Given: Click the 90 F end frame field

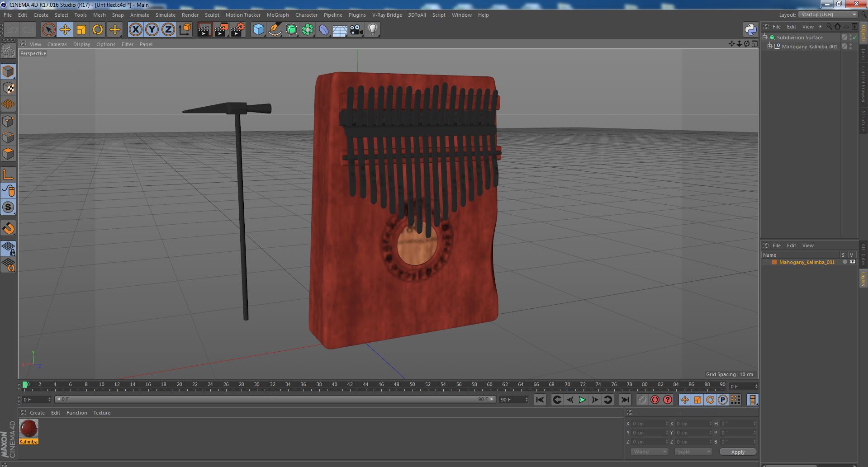Looking at the screenshot, I should [513, 400].
